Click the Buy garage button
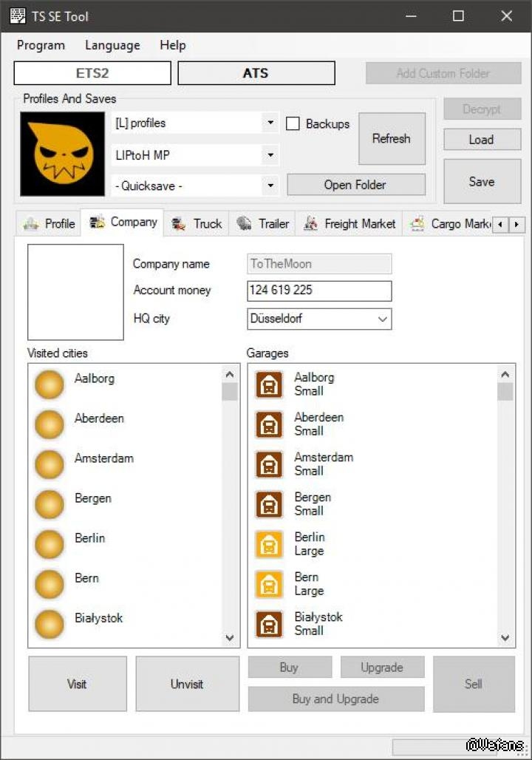The height and width of the screenshot is (760, 532). pyautogui.click(x=290, y=668)
